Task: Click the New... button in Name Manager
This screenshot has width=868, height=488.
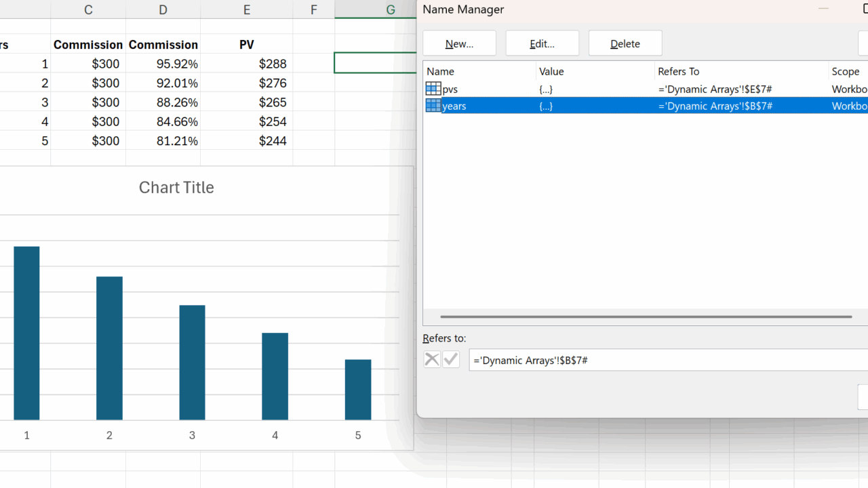Action: [x=459, y=43]
